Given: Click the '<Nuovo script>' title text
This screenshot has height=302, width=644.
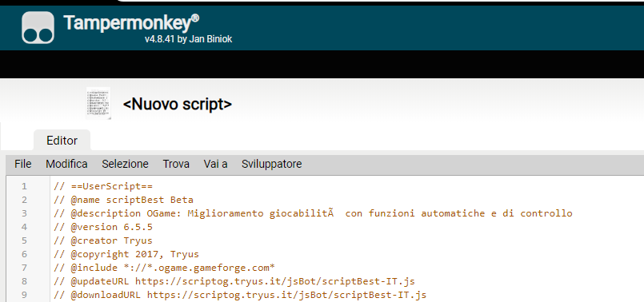Looking at the screenshot, I should (x=178, y=104).
